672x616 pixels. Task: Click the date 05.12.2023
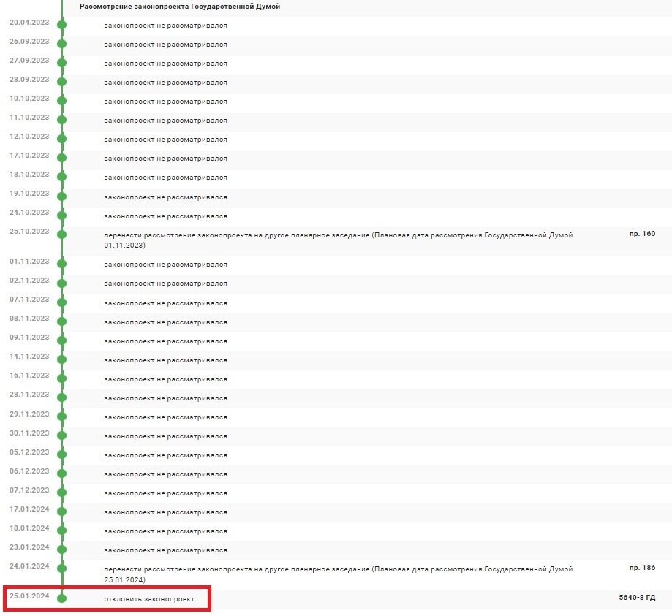click(29, 452)
